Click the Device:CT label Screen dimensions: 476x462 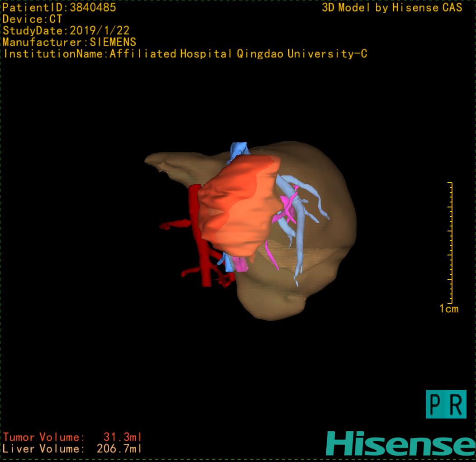pyautogui.click(x=32, y=19)
